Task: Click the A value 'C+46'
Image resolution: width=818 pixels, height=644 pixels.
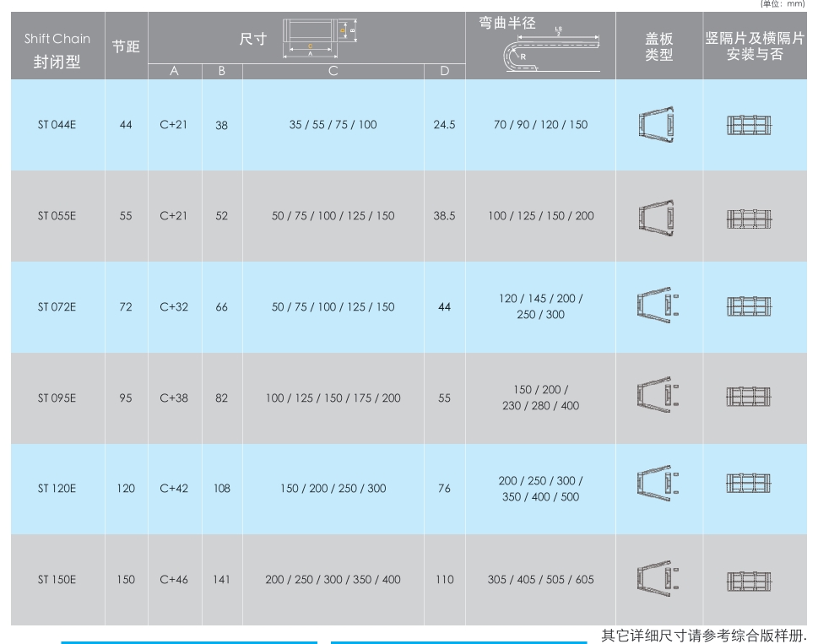Action: click(174, 580)
